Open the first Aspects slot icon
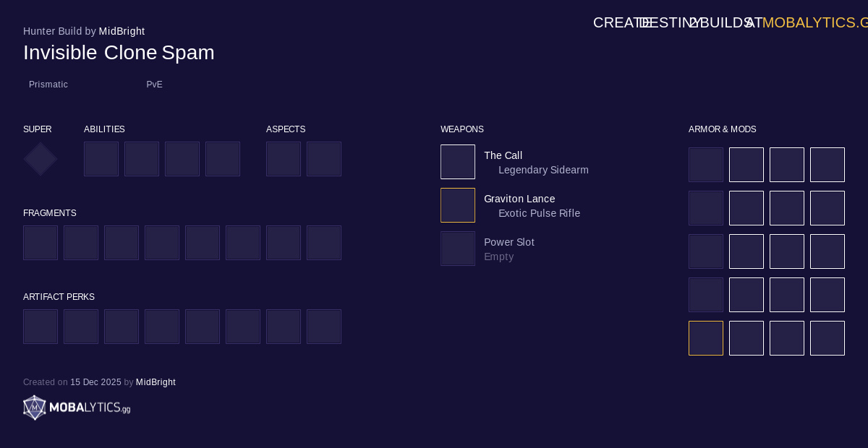This screenshot has height=448, width=868. 284,159
